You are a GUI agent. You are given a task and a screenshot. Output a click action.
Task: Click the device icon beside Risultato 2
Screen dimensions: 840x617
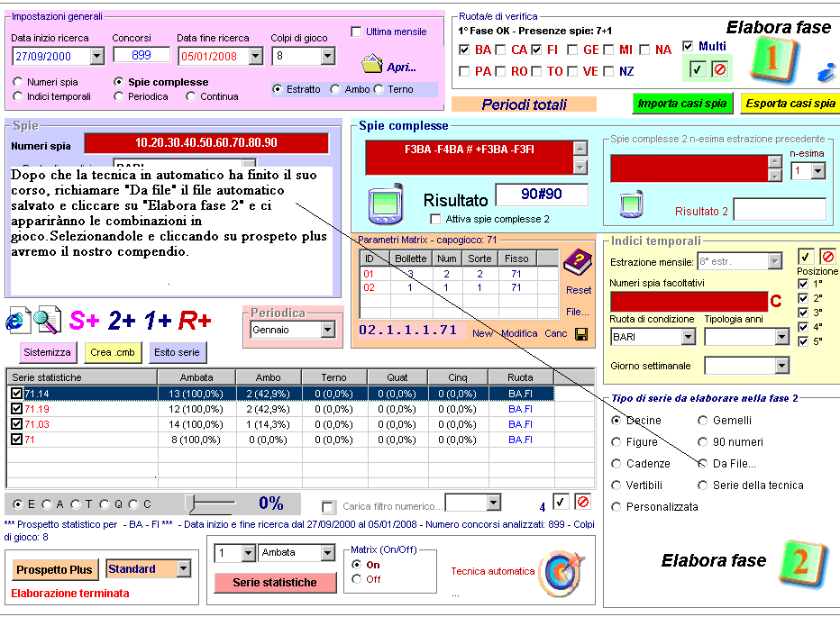click(x=631, y=204)
